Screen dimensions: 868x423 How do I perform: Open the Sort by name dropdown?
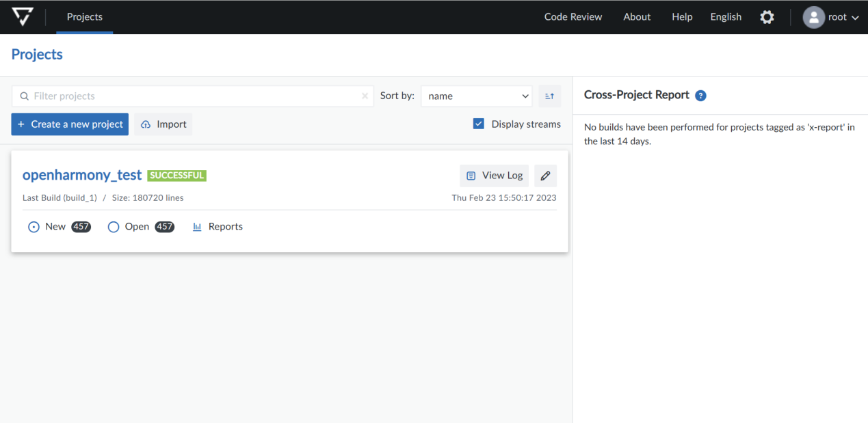pyautogui.click(x=477, y=96)
